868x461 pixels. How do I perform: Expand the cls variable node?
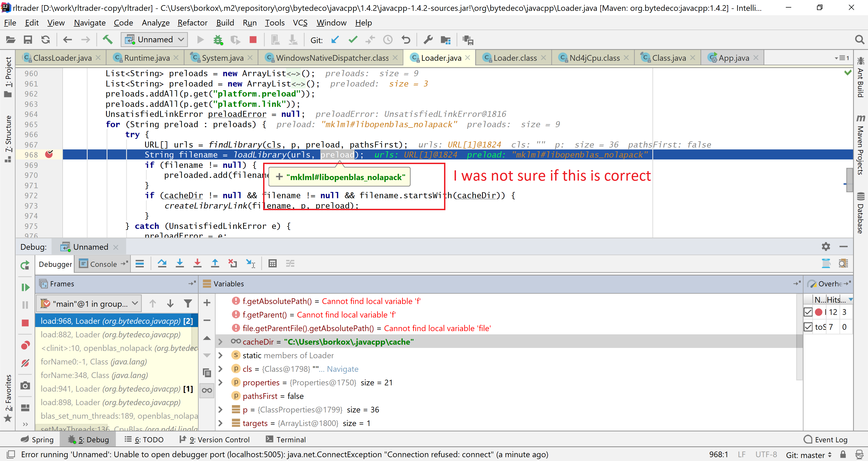(220, 369)
